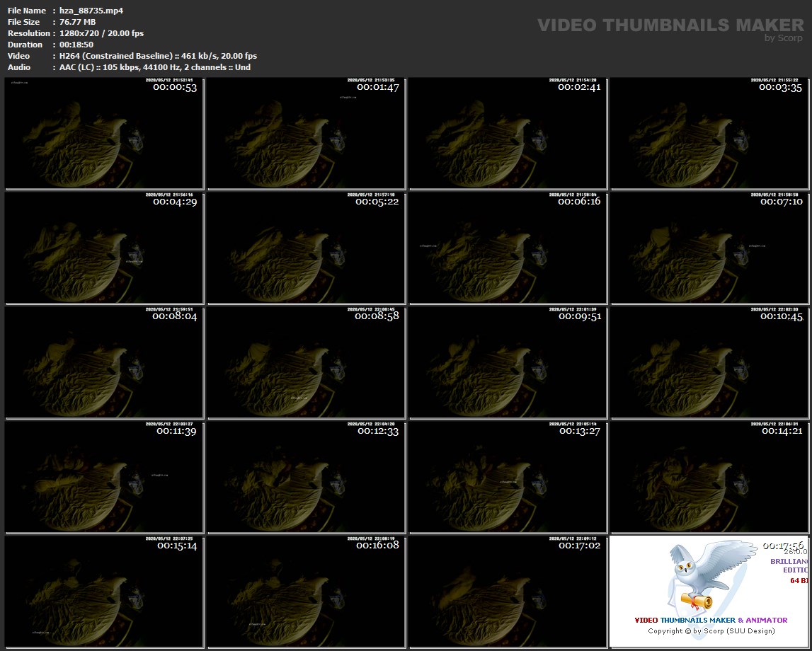Click the Copyright by Scorp text
Image resolution: width=812 pixels, height=651 pixels.
point(711,630)
